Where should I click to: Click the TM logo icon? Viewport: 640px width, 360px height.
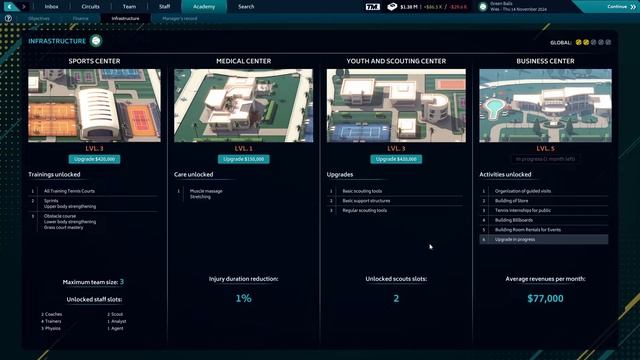[372, 7]
